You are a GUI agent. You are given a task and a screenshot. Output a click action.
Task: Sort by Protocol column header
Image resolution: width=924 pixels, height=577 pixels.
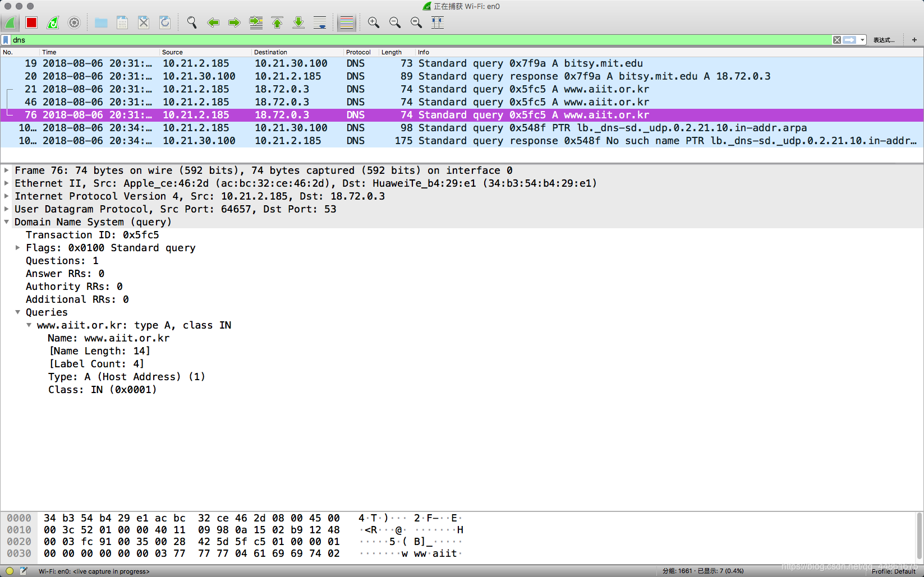coord(361,52)
